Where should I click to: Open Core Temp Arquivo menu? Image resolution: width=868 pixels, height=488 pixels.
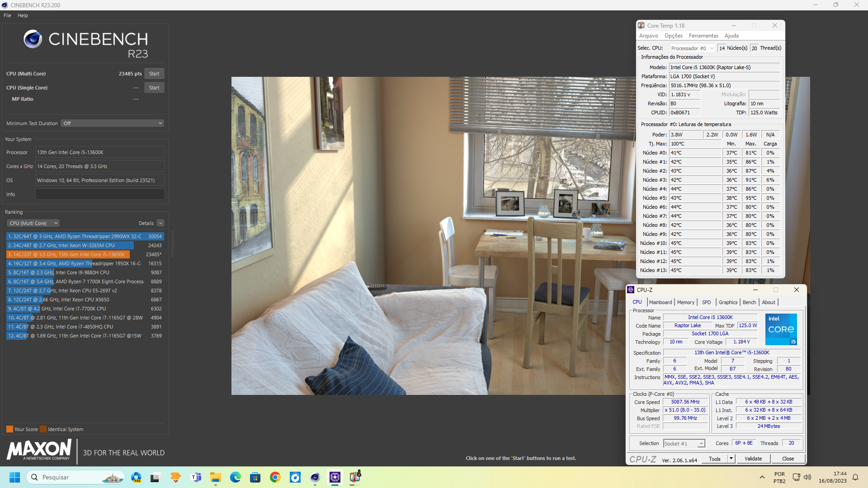tap(648, 36)
